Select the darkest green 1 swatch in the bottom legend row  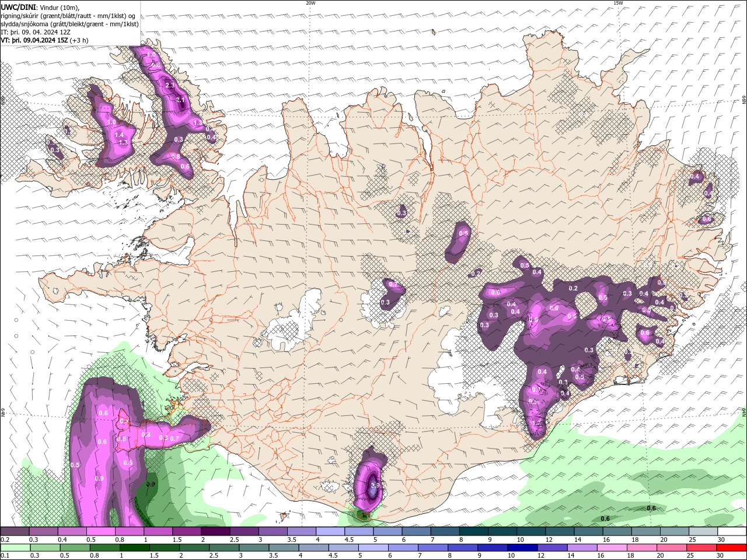134,548
